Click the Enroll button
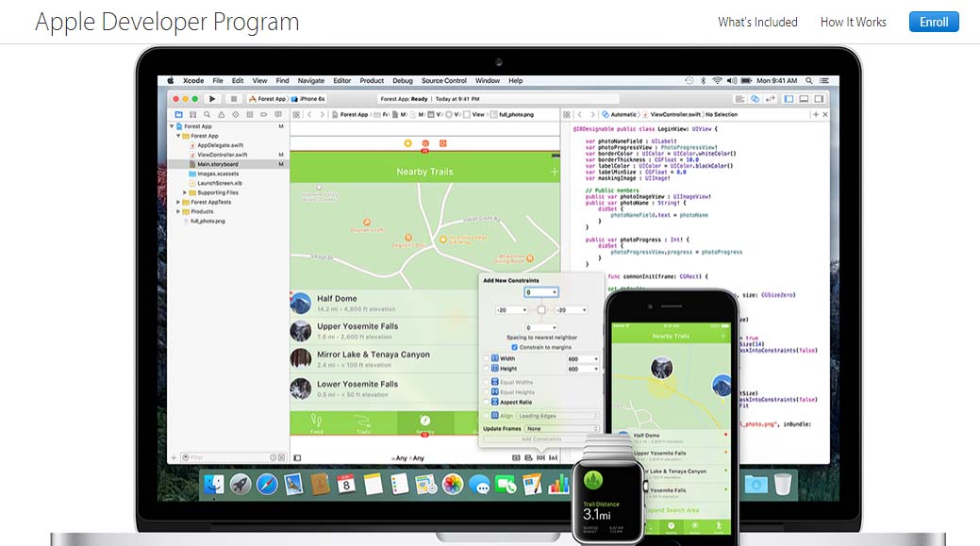The width and height of the screenshot is (980, 546). (934, 22)
